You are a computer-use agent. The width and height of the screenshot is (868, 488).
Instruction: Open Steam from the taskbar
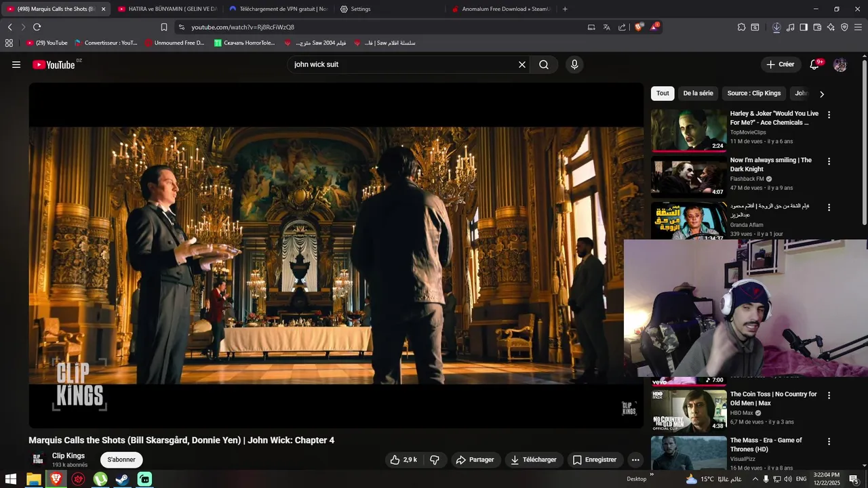tap(123, 479)
